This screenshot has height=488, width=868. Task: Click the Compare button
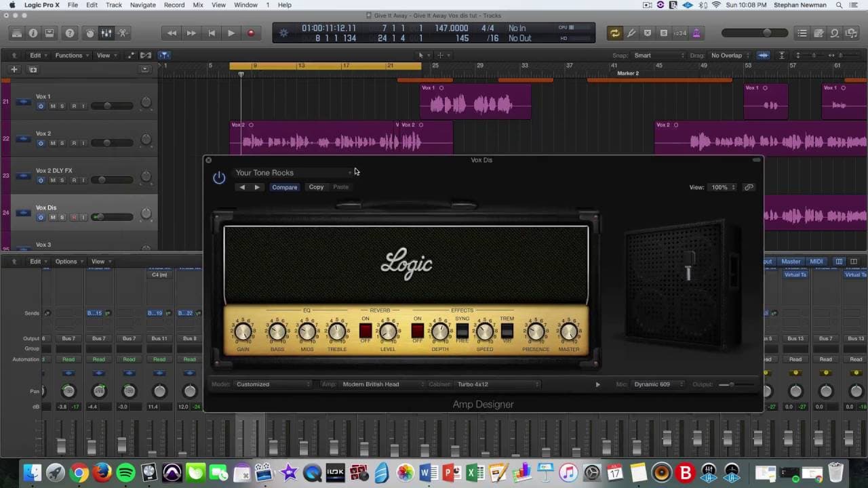click(x=285, y=187)
